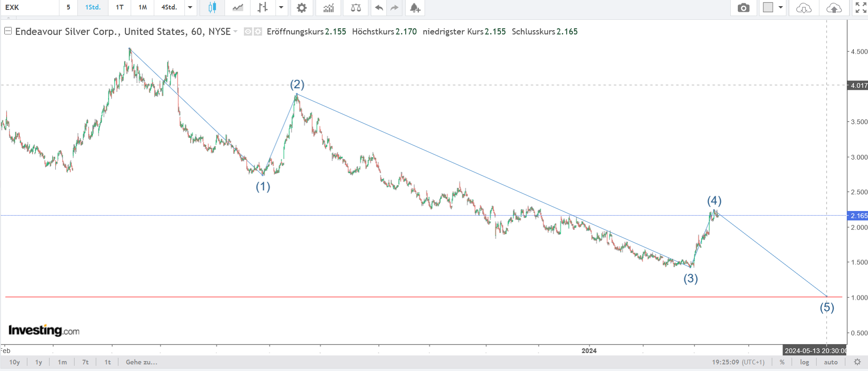Click the wave label (4)
Image resolution: width=868 pixels, height=371 pixels.
coord(714,201)
